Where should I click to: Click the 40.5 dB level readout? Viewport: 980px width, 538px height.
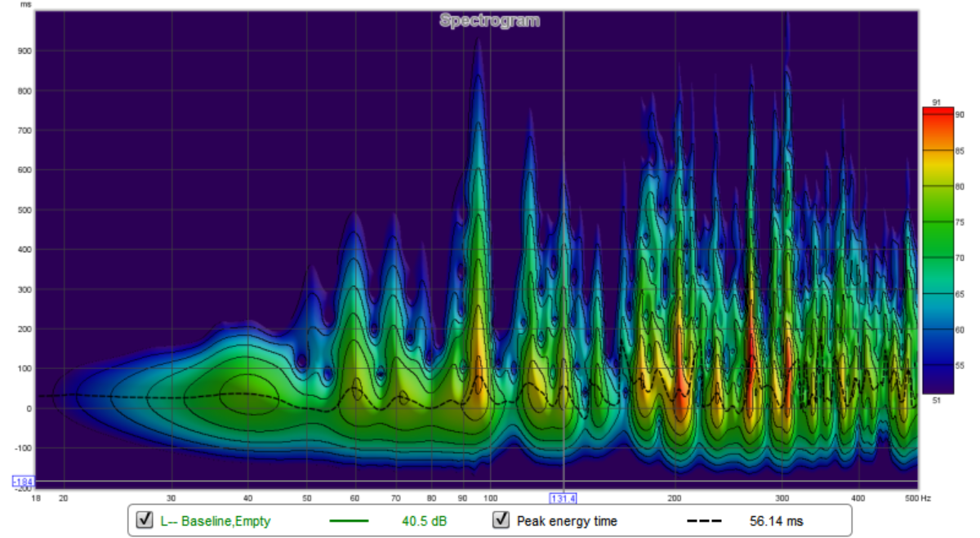(423, 521)
